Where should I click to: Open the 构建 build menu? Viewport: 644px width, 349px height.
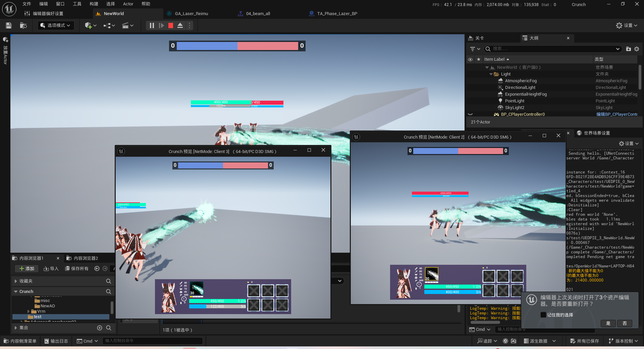click(94, 4)
